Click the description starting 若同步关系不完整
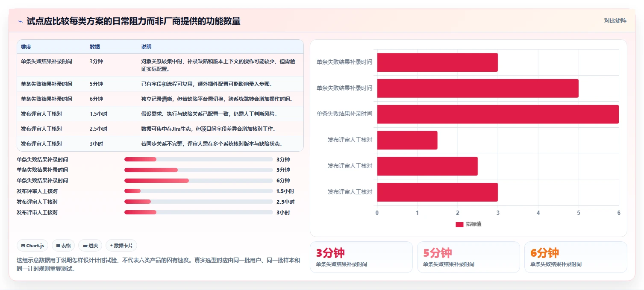The height and width of the screenshot is (290, 644). tap(212, 144)
